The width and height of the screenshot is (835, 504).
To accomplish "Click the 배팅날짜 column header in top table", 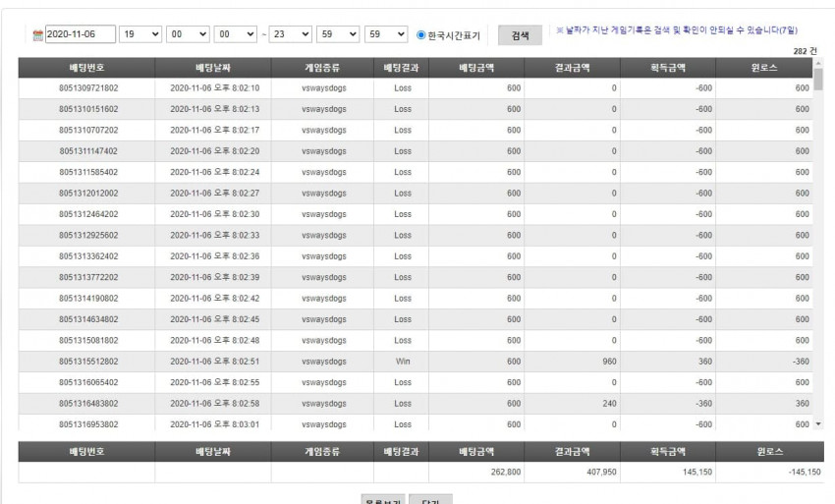I will 213,68.
